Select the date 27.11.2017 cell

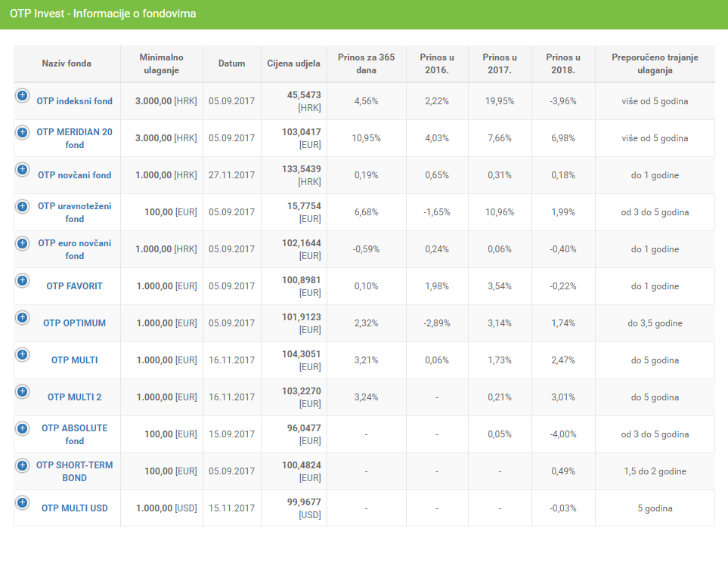click(x=231, y=175)
